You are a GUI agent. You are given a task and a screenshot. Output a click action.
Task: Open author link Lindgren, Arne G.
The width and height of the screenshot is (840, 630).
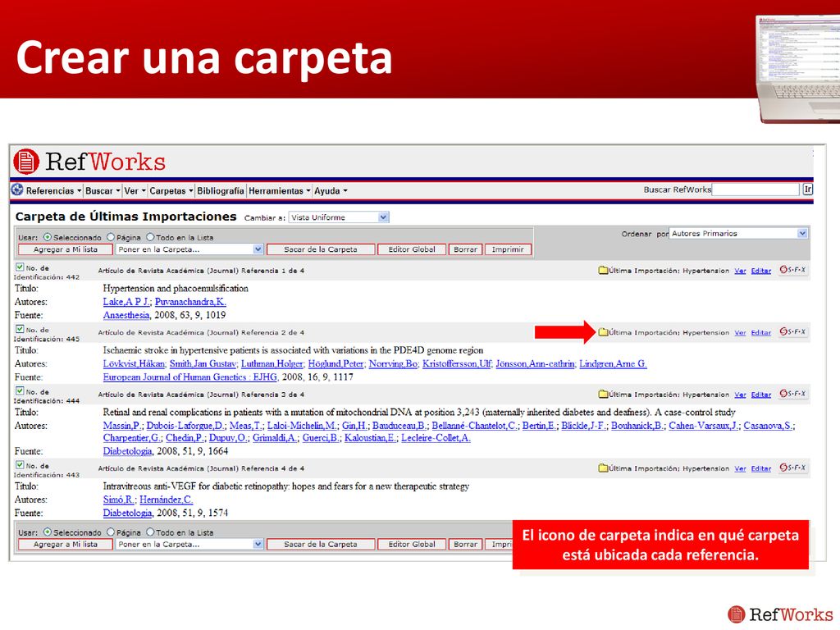[x=613, y=363]
